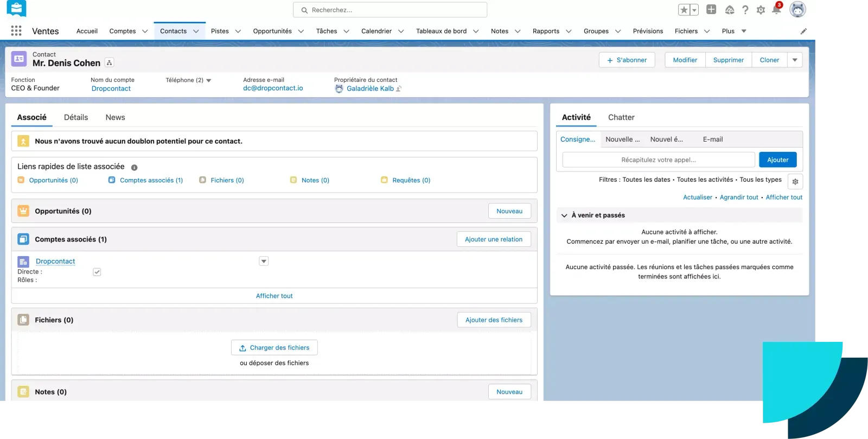Open the Dropcontact row actions dropdown

[264, 261]
